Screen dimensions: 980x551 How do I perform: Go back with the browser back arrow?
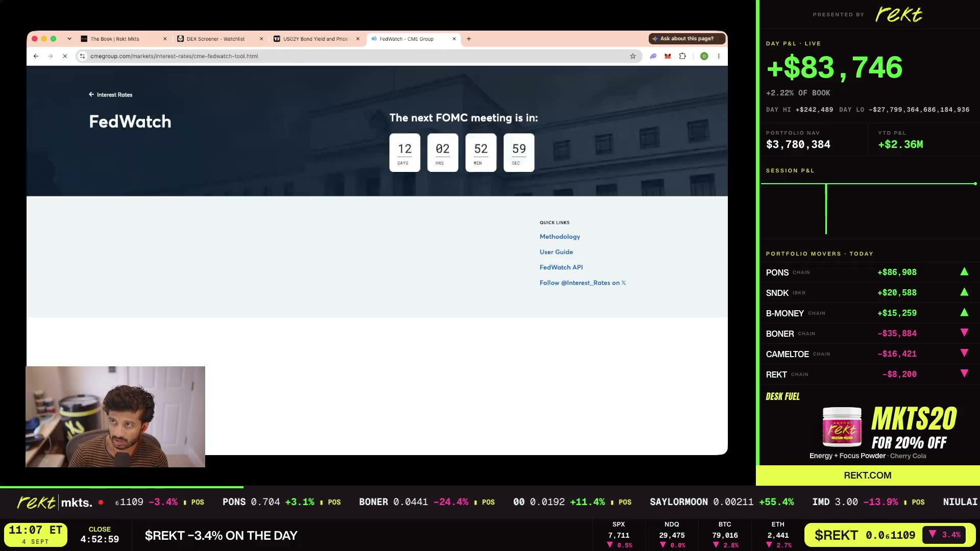pos(36,56)
